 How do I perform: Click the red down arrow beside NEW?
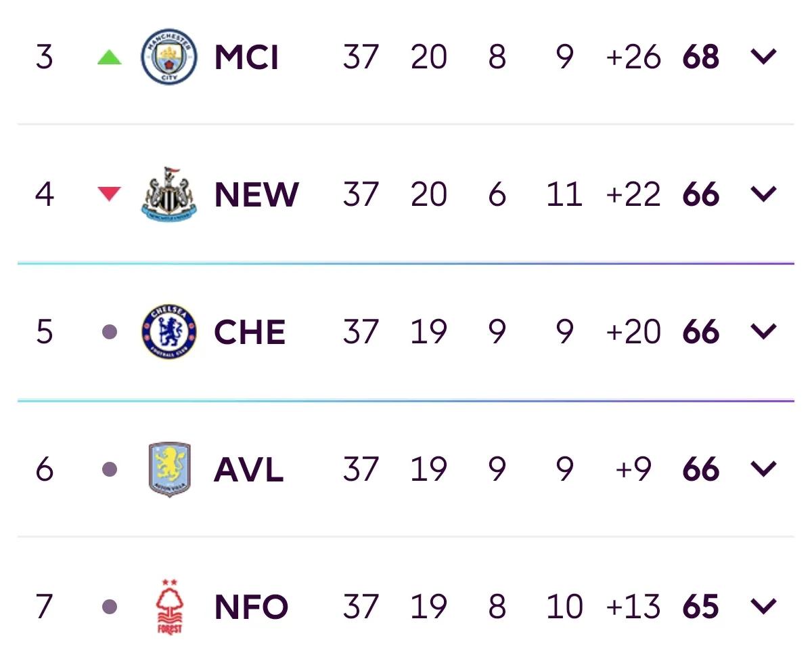pos(110,194)
